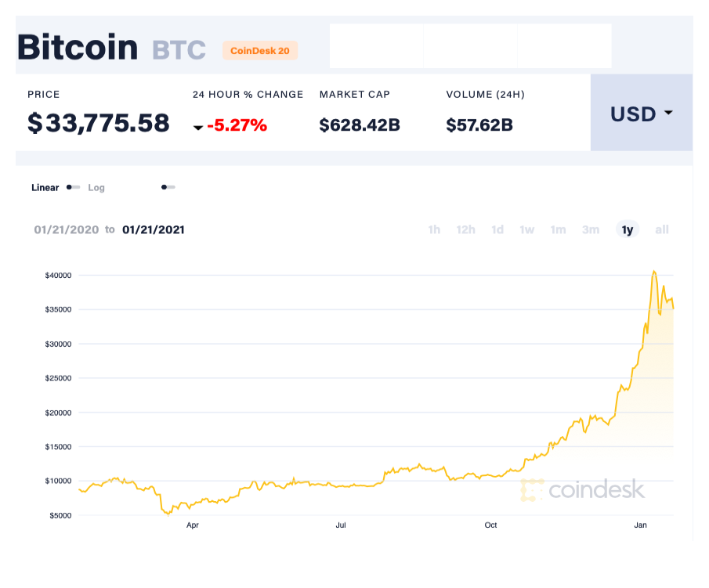Choose the 1d chart interval
709x588 pixels.
[497, 229]
